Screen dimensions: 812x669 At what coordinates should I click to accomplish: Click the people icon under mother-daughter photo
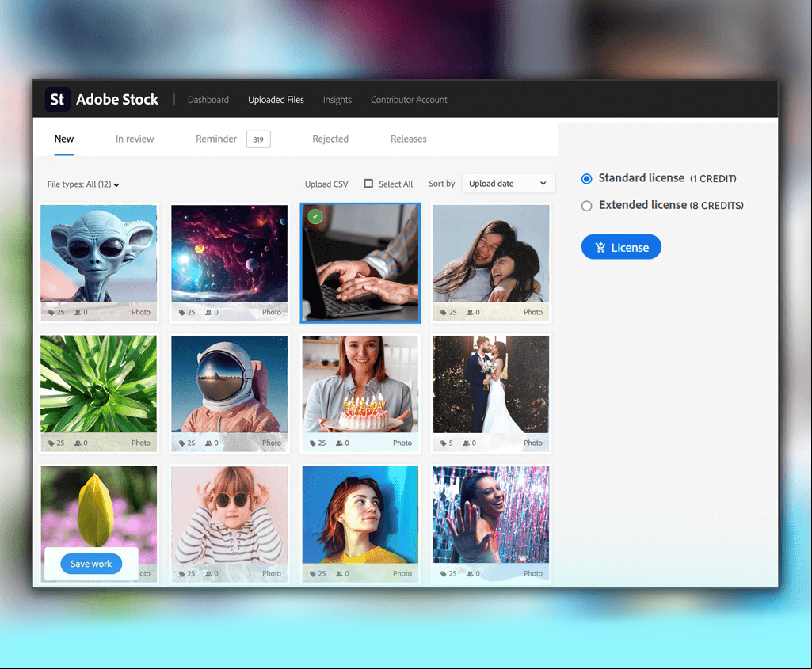pyautogui.click(x=470, y=313)
